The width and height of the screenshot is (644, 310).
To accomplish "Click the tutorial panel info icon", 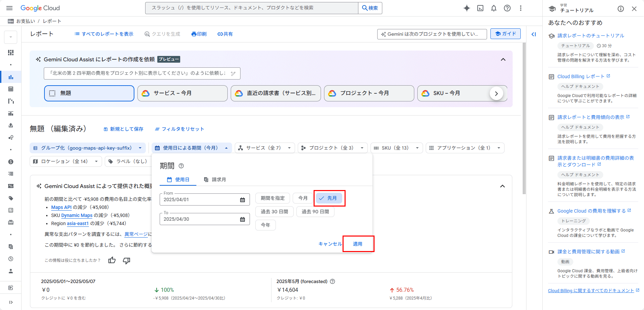I will pos(621,9).
